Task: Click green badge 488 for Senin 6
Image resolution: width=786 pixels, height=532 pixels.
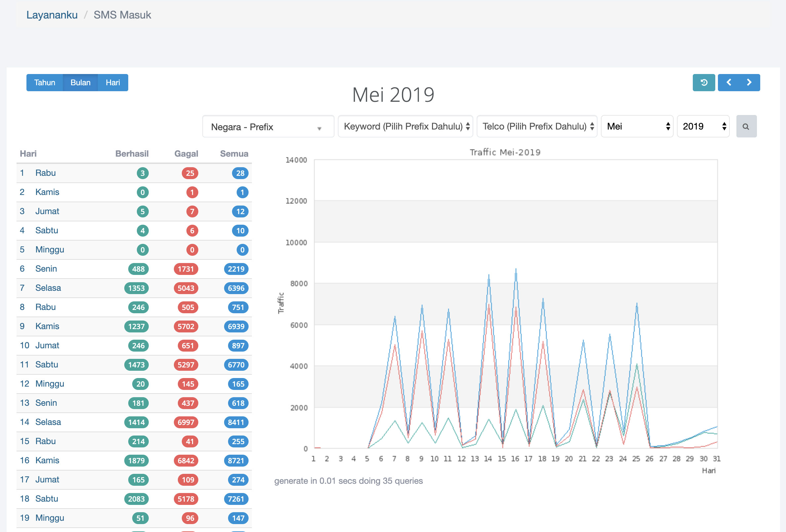Action: [x=138, y=269]
